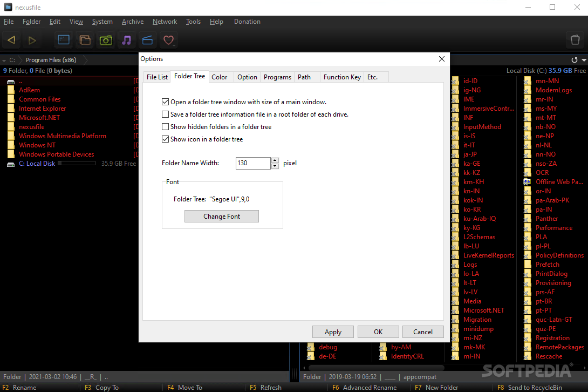
Task: Open the Archive menu
Action: (132, 22)
